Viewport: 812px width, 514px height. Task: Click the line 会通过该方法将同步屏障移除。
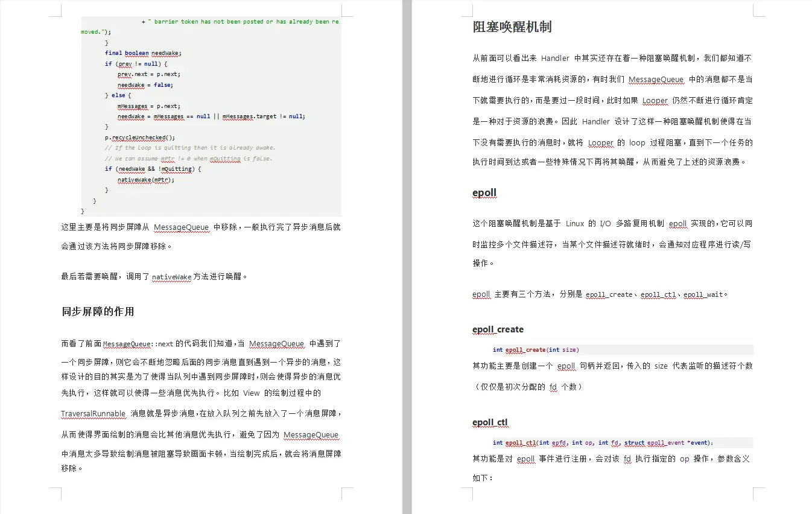click(x=117, y=247)
